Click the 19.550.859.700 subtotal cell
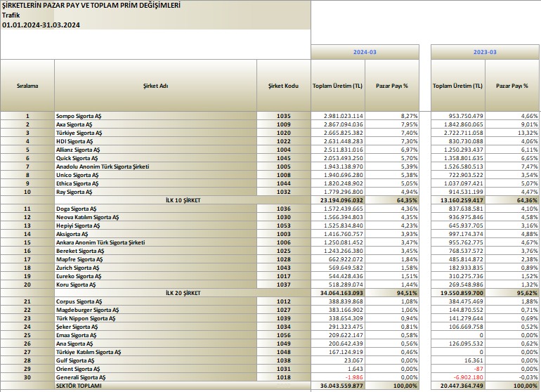 458,293
